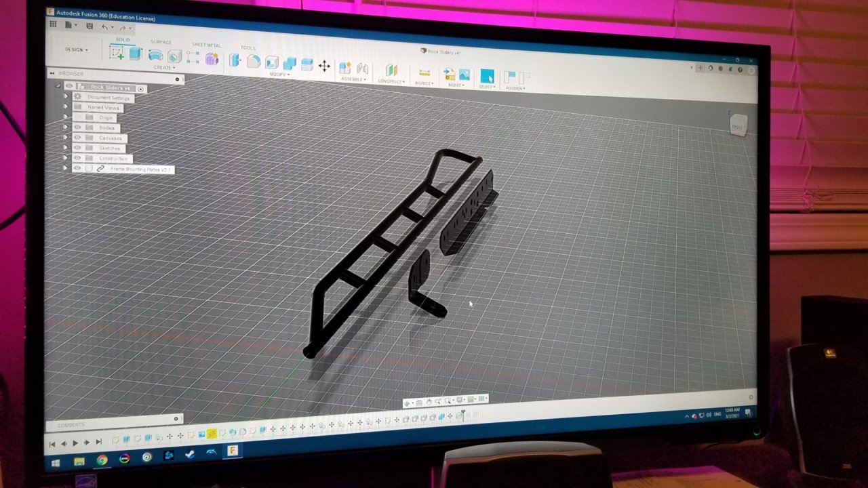868x488 pixels.
Task: Open the INSERT dropdown menu
Action: tap(456, 85)
